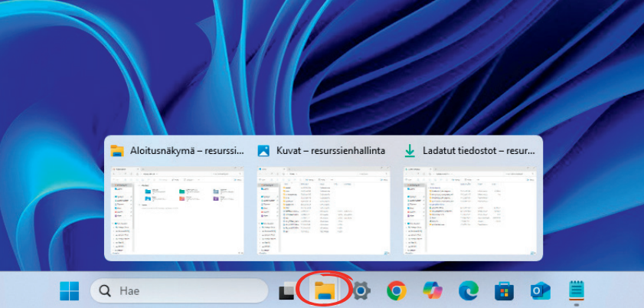Open Settings gear in the taskbar
Screen dimensions: 644x308
pyautogui.click(x=361, y=291)
